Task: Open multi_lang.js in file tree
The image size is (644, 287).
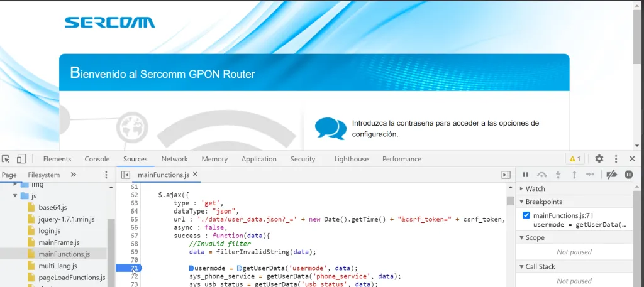Action: tap(57, 266)
